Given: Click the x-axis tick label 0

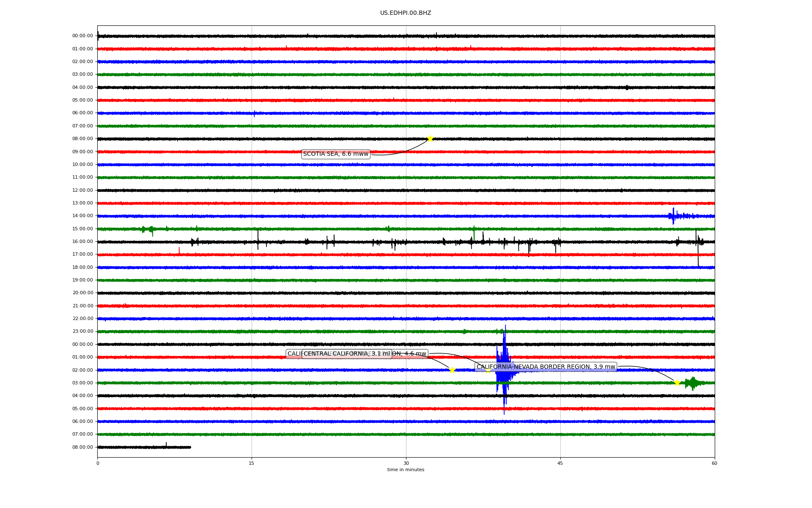Looking at the screenshot, I should click(98, 463).
